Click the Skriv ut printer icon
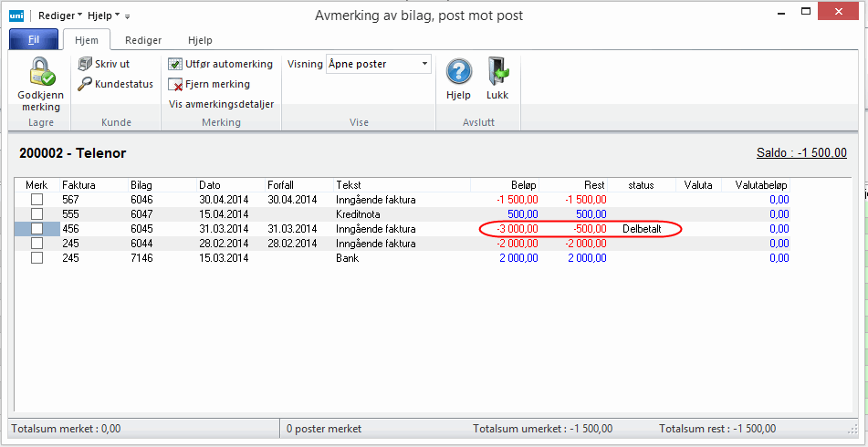This screenshot has height=447, width=868. [x=85, y=64]
